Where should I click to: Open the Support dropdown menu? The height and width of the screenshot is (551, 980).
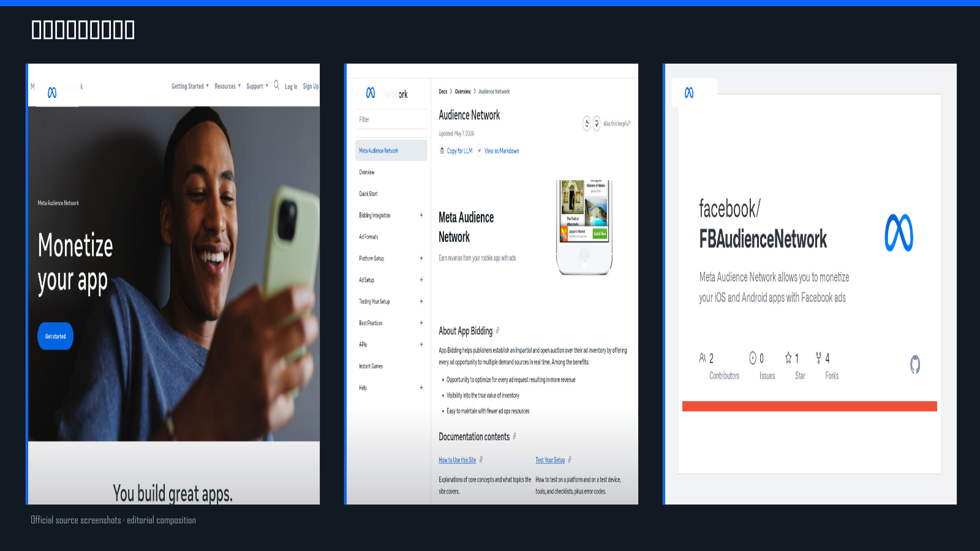257,86
